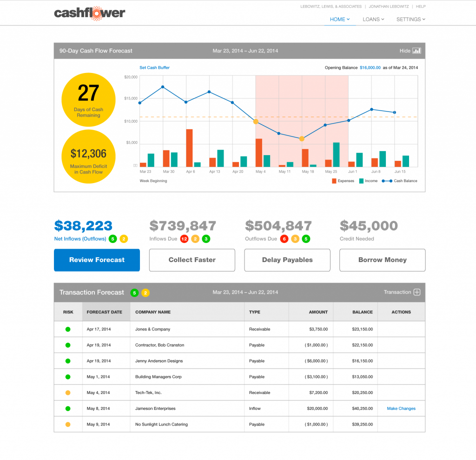Click the Review Forecast button
The image size is (476, 460).
pos(97,260)
